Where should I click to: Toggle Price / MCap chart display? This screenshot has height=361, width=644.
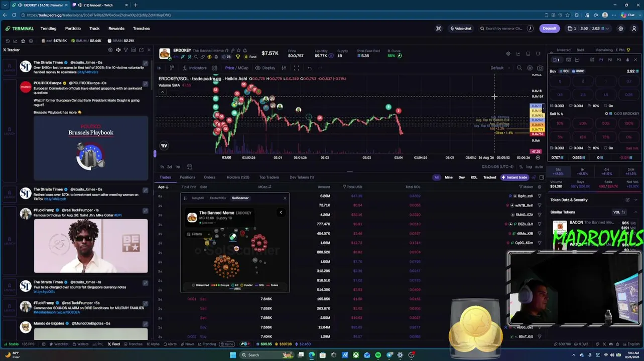tap(236, 68)
